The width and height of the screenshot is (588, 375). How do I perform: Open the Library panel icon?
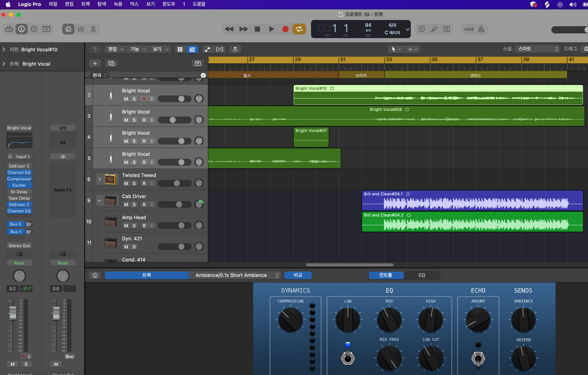tap(9, 29)
